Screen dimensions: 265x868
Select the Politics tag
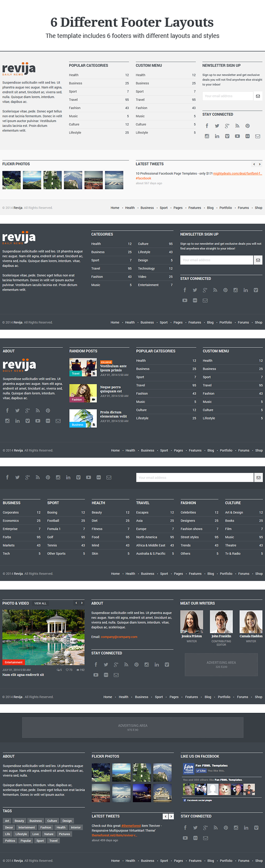pos(10,840)
